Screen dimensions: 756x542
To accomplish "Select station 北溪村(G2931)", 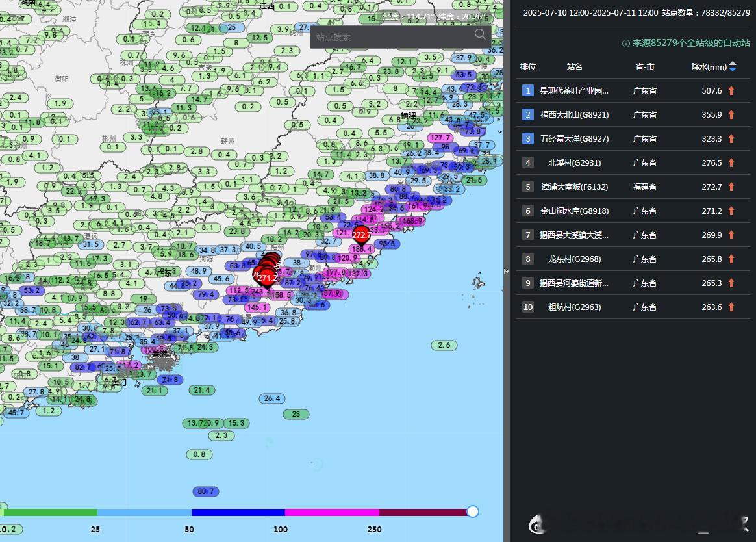I will pos(574,163).
